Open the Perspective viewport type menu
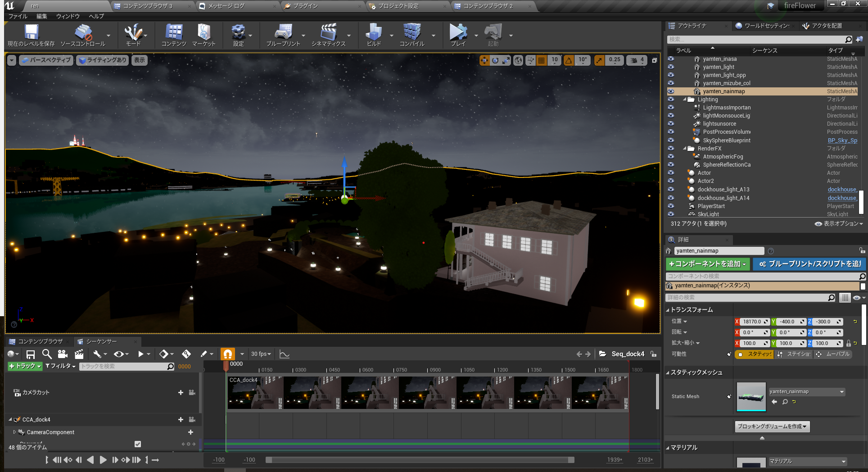Viewport: 868px width, 472px height. [x=46, y=60]
